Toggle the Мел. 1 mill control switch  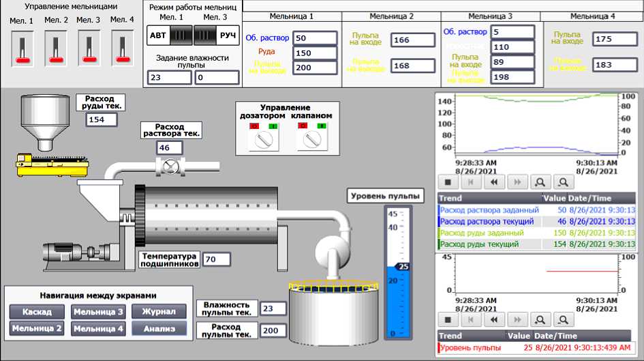point(22,50)
